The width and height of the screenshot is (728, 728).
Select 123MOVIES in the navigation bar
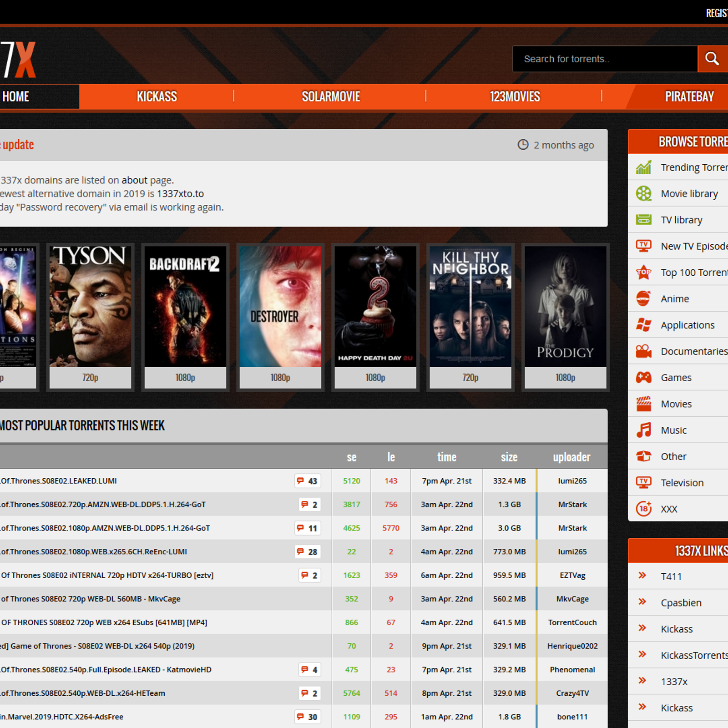[x=515, y=96]
